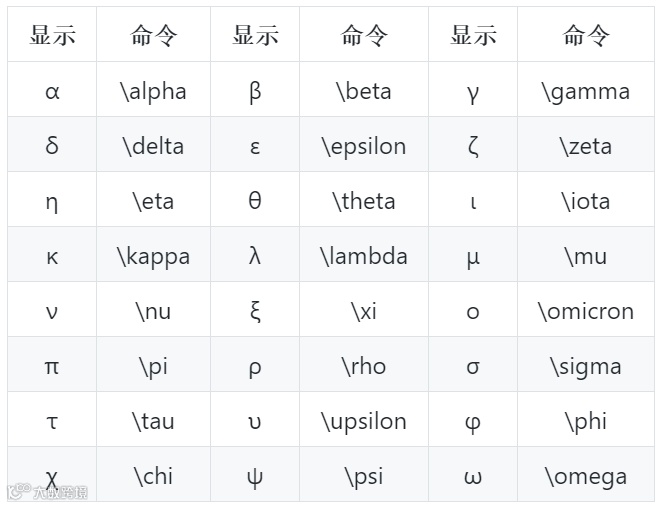
Task: Click the lambda symbol λ
Action: pos(255,255)
